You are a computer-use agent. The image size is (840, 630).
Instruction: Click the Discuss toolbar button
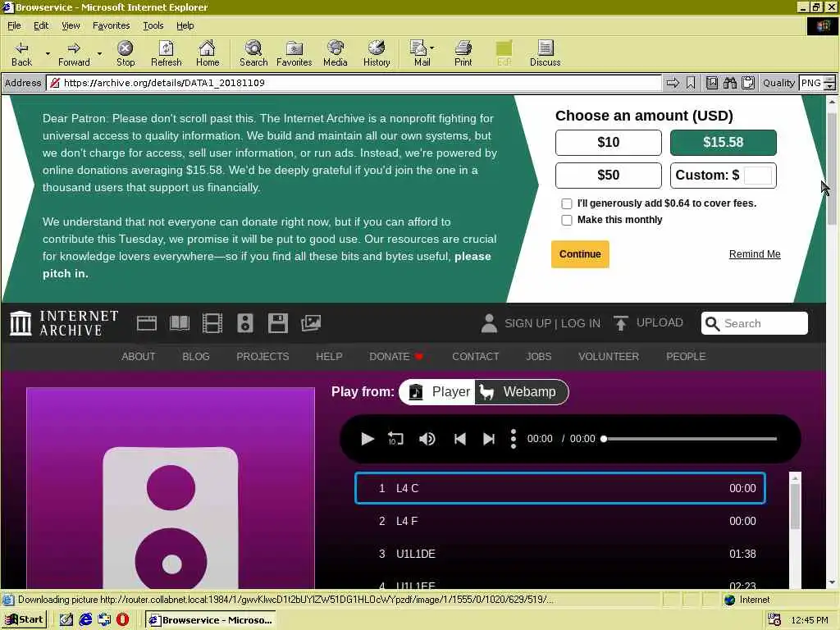pos(545,53)
